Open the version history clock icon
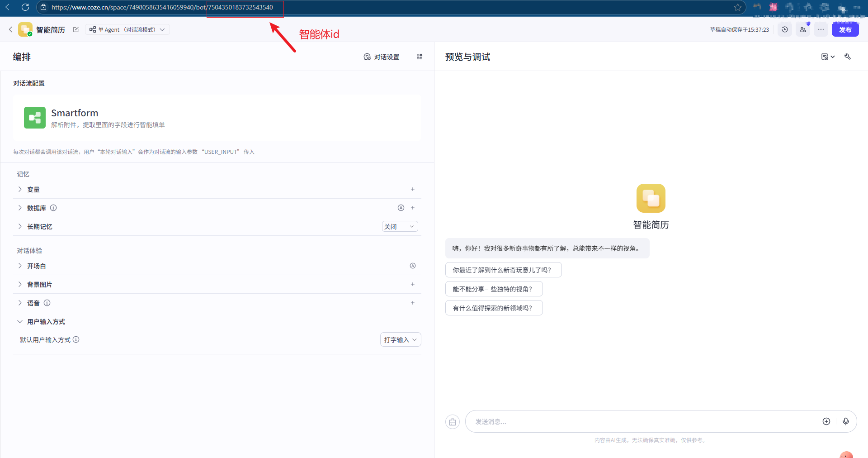The width and height of the screenshot is (868, 458). (x=785, y=29)
